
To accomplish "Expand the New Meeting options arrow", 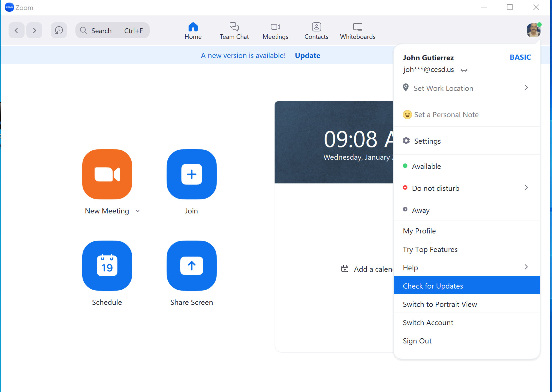I will 138,211.
